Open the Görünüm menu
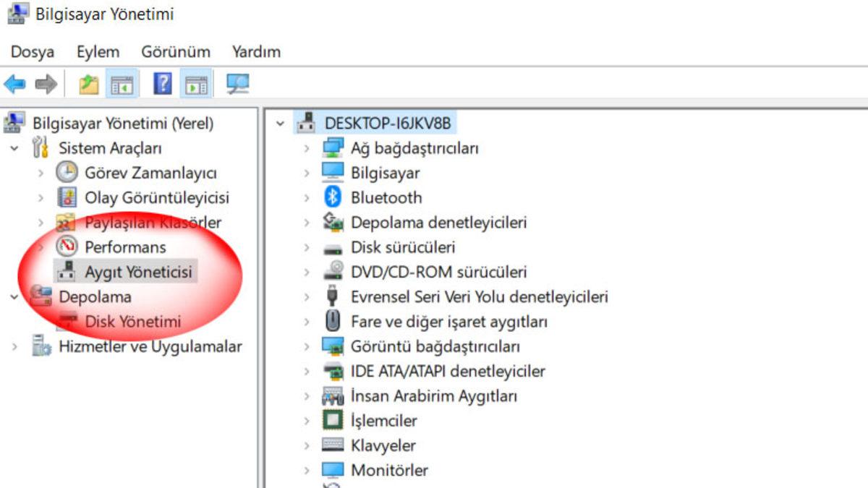This screenshot has width=868, height=488. click(x=175, y=51)
